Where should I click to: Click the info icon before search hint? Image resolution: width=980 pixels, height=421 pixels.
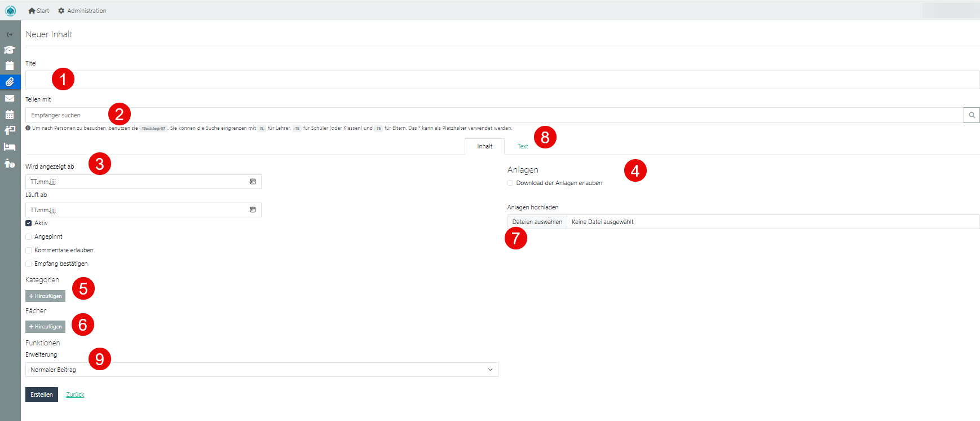tap(28, 128)
